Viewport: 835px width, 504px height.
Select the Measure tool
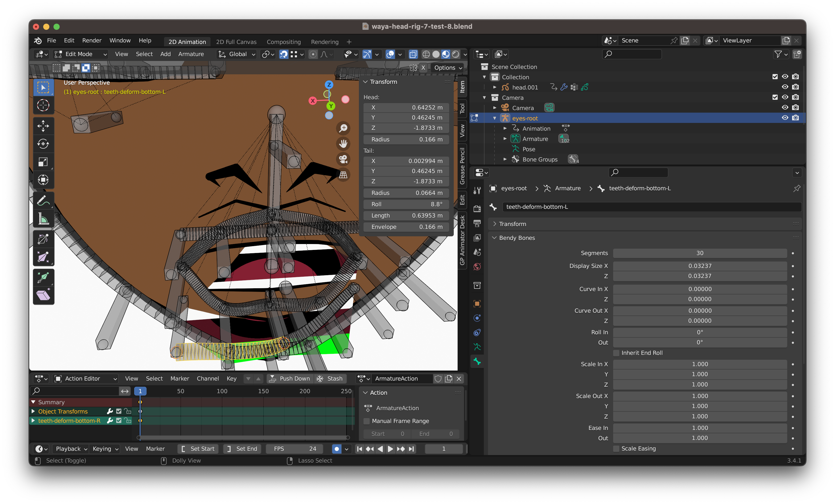point(43,219)
